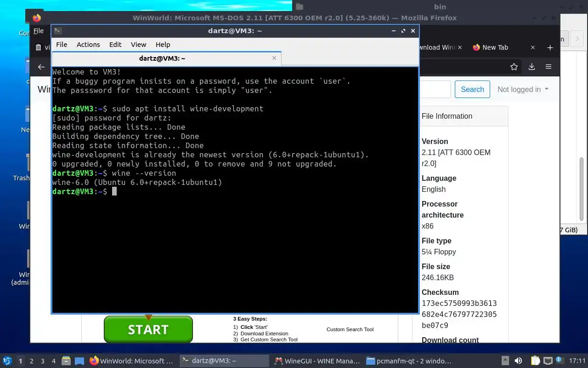The image size is (588, 368).
Task: Open removable media tray icon
Action: click(x=505, y=361)
